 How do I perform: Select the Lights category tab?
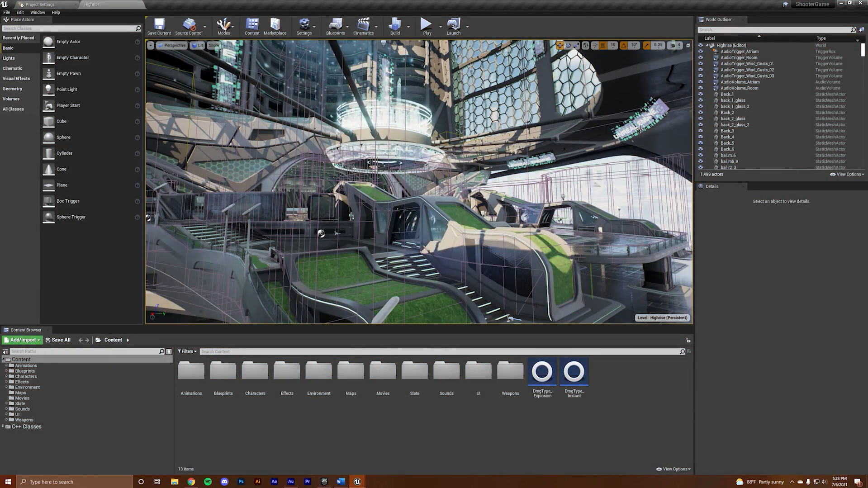pyautogui.click(x=9, y=58)
